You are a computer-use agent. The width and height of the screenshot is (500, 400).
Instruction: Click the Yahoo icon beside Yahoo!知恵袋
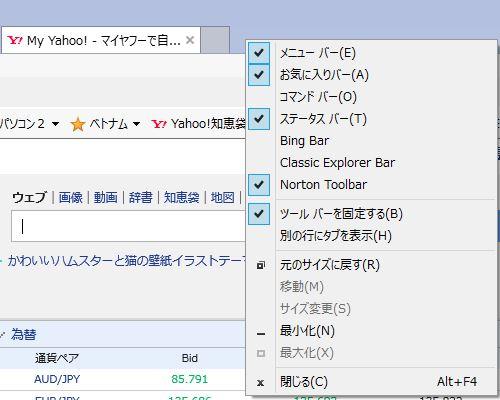pyautogui.click(x=159, y=124)
